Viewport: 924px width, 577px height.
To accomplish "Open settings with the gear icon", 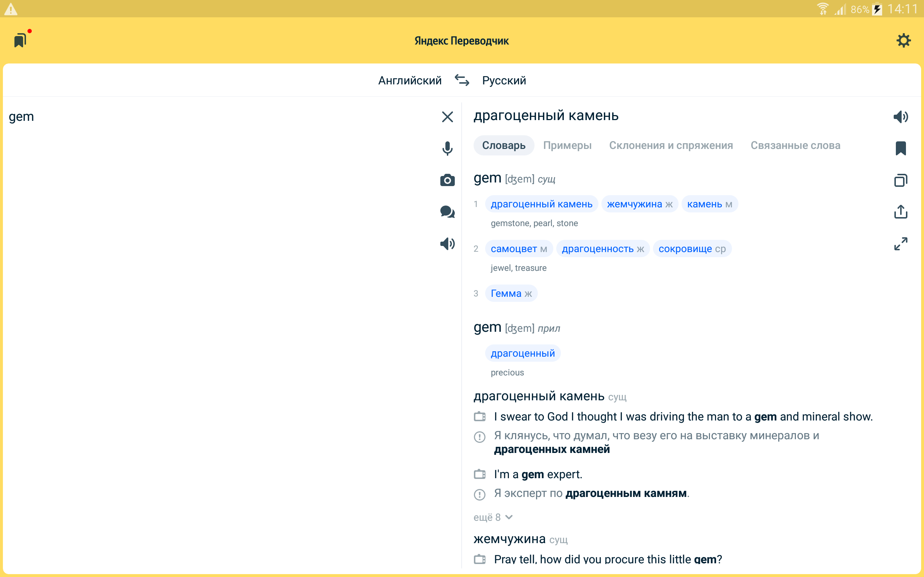I will pos(903,40).
